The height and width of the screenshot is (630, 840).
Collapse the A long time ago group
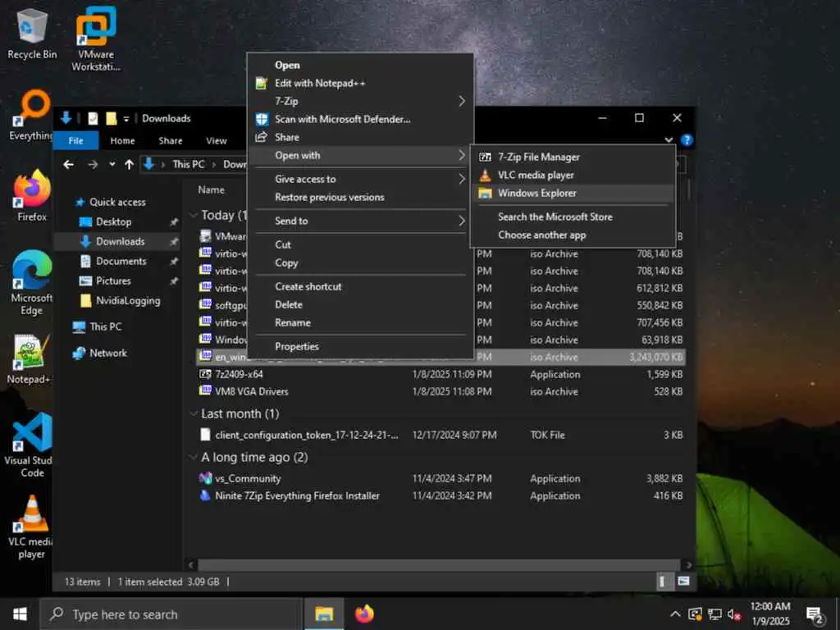click(194, 458)
